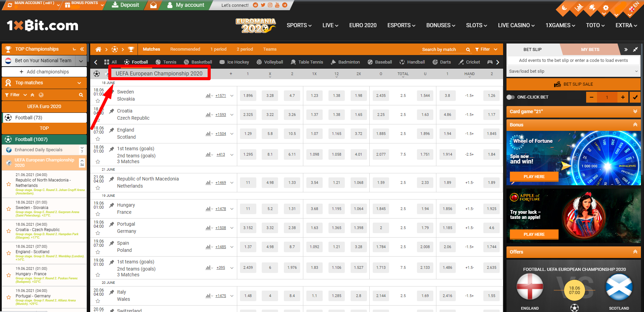Open the trophy results icon at top right

592,8
